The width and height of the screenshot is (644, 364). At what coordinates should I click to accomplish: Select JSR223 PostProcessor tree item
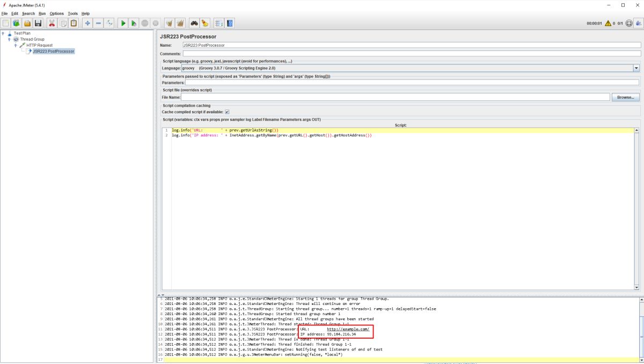click(x=53, y=52)
